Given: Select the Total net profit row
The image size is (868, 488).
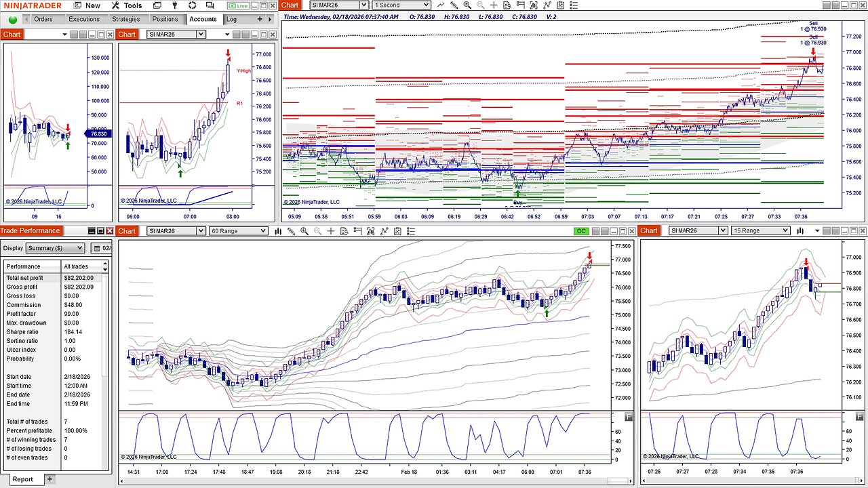Looking at the screenshot, I should [x=53, y=278].
